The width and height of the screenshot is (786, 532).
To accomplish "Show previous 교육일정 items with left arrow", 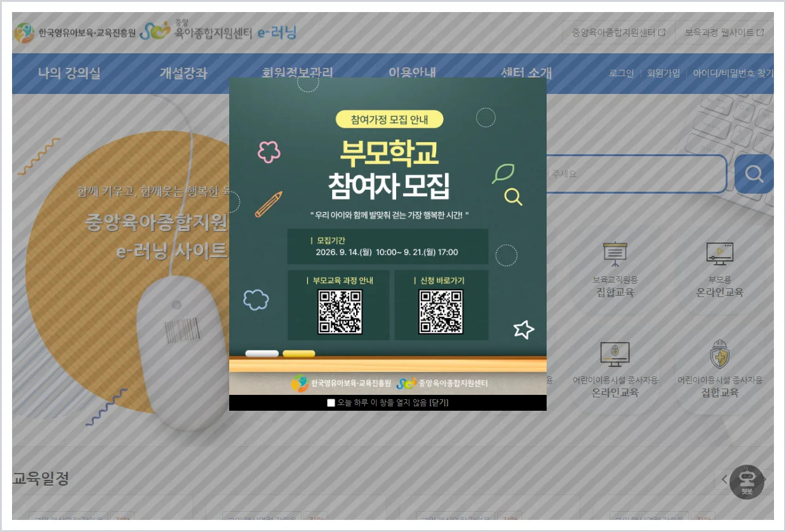I will (724, 479).
